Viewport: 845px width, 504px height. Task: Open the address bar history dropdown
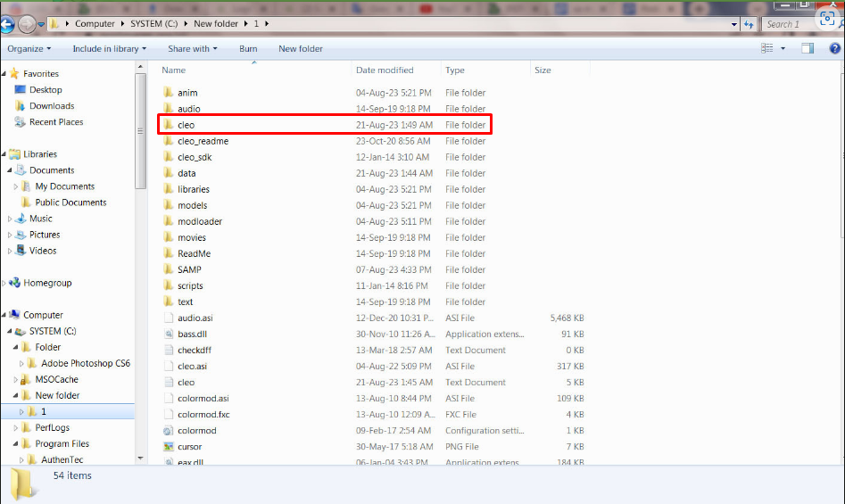coord(734,24)
